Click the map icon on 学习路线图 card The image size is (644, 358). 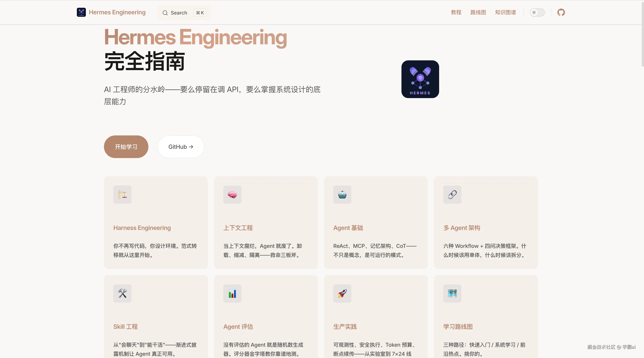[x=452, y=293]
